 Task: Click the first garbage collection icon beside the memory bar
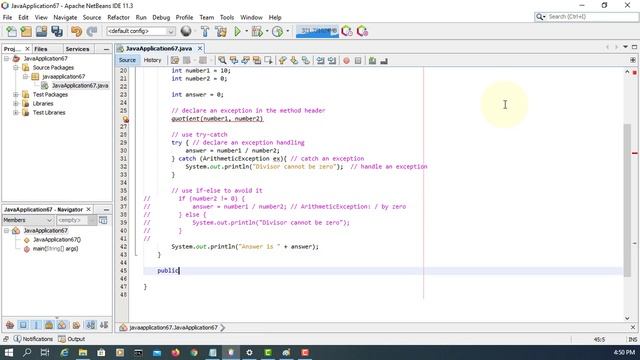(x=347, y=31)
